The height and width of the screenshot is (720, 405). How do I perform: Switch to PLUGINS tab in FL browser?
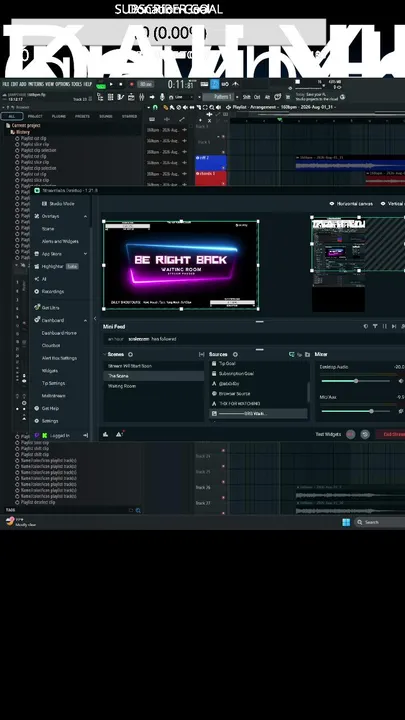coord(59,116)
